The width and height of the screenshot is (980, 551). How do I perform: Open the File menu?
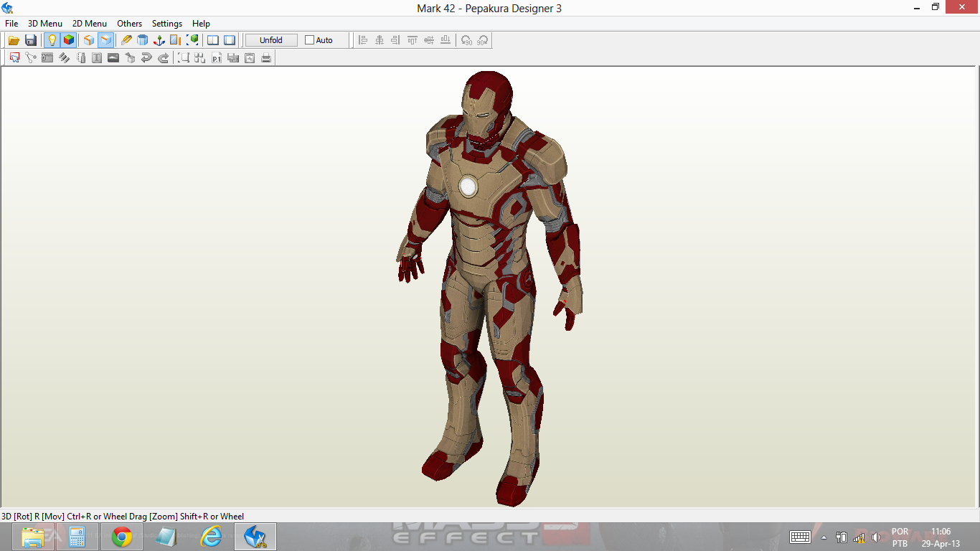coord(11,24)
